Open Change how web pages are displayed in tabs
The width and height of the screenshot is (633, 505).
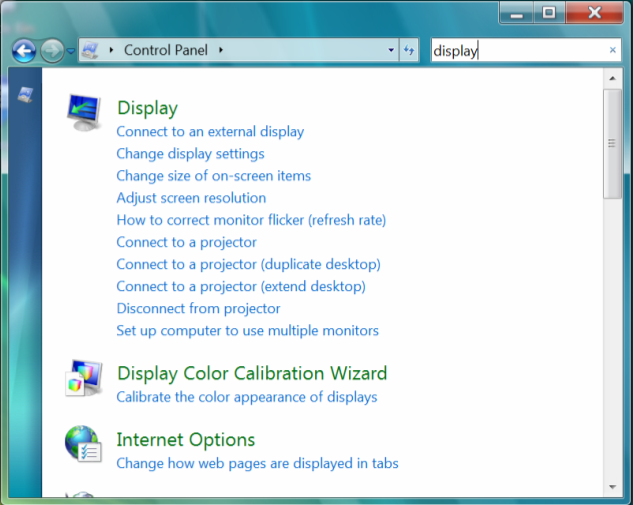(258, 463)
